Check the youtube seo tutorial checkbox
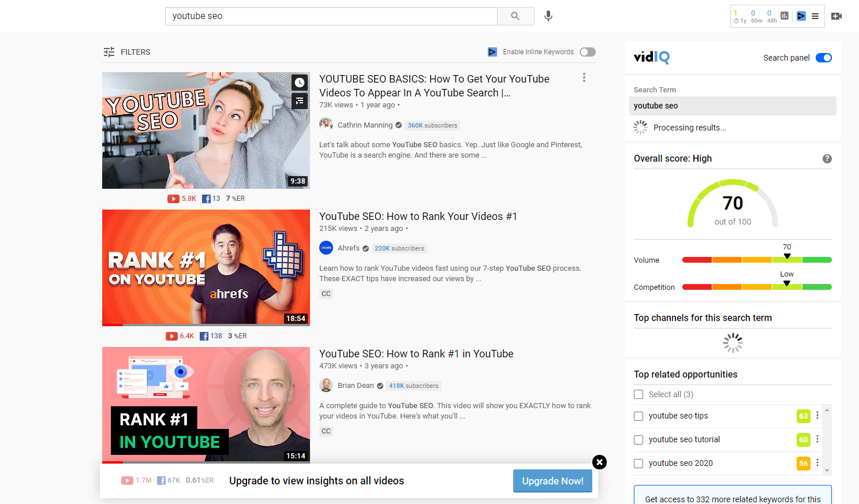The image size is (859, 504). pyautogui.click(x=638, y=440)
